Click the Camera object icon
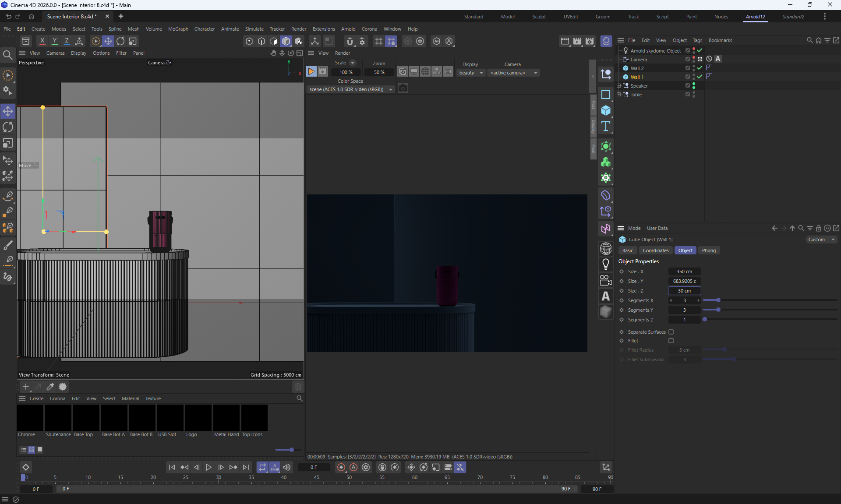841x504 pixels. tap(606, 280)
